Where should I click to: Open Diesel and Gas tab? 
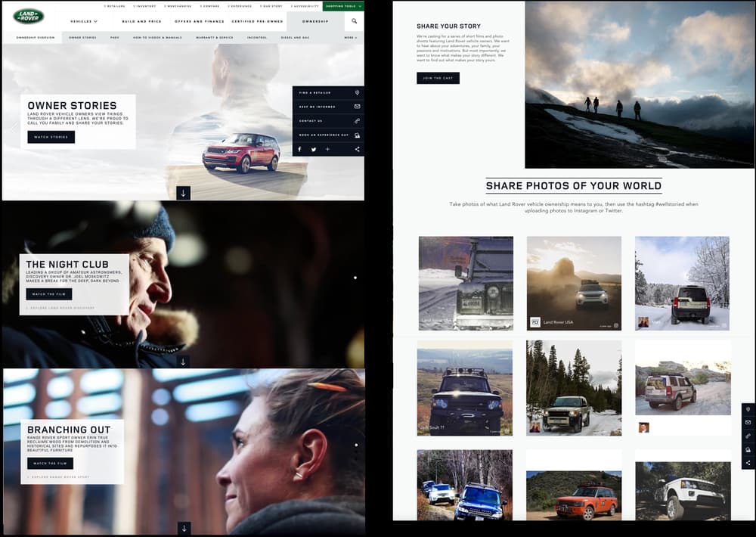tap(295, 37)
